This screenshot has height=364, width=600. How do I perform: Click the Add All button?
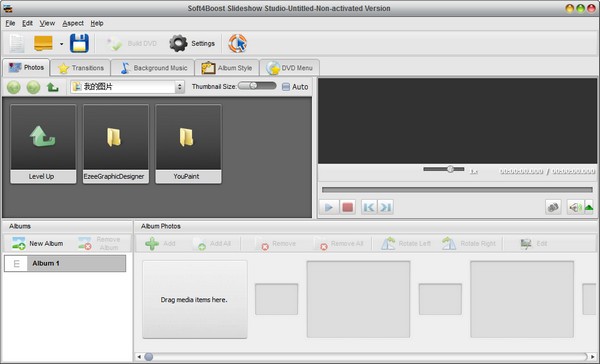coord(213,243)
